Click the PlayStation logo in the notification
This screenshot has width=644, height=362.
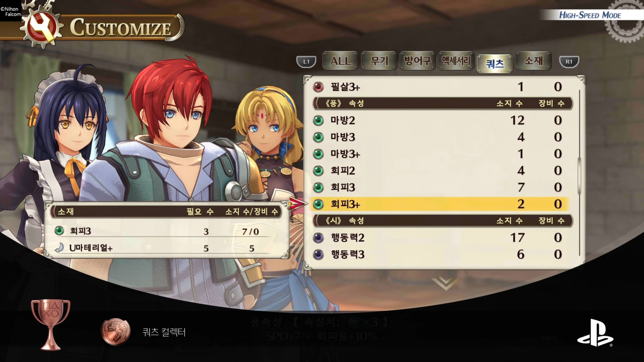click(595, 333)
